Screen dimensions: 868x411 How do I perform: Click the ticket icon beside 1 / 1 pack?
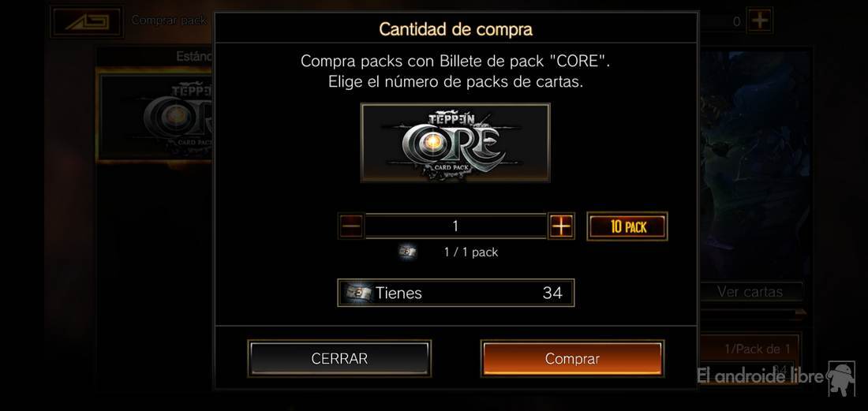(x=408, y=252)
